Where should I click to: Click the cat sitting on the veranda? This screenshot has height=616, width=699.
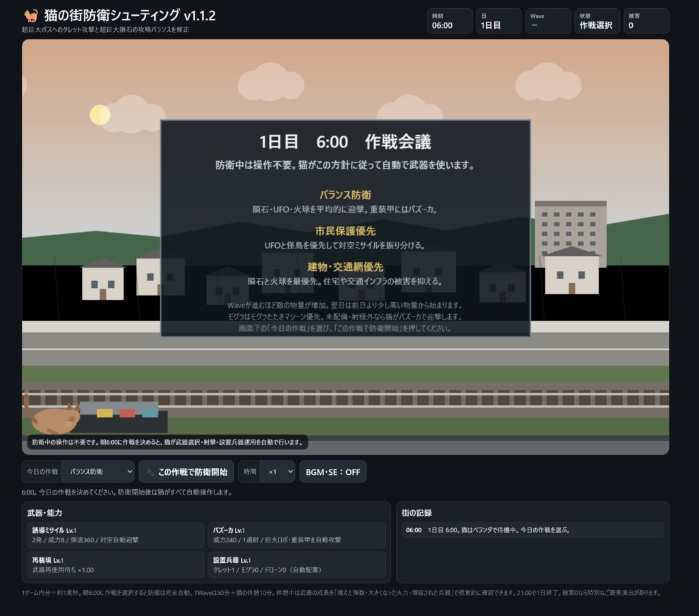[x=52, y=415]
